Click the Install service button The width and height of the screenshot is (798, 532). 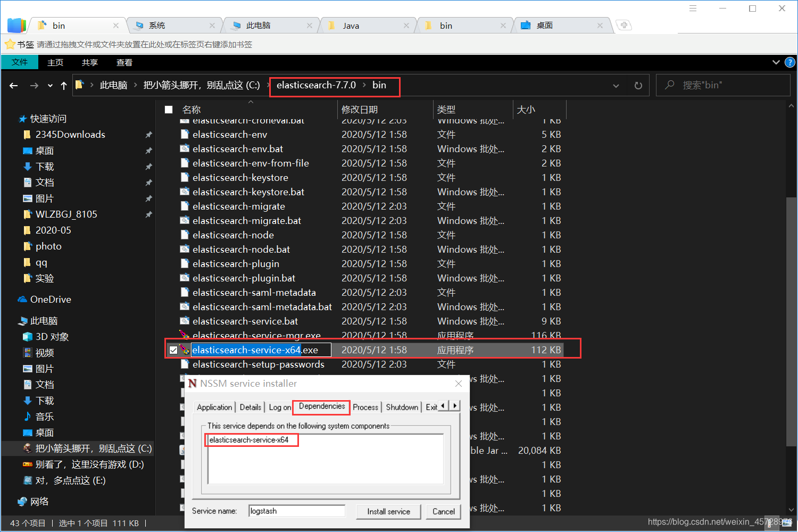click(388, 511)
